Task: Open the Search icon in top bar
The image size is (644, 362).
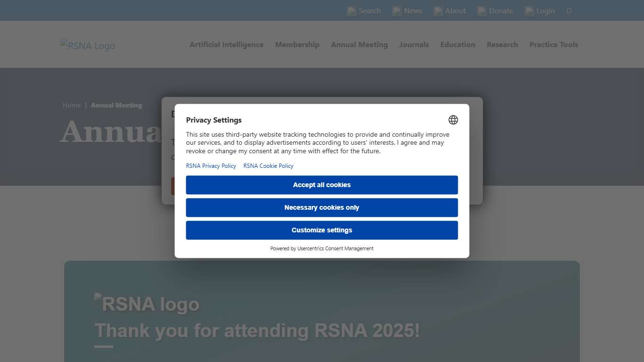Action: coord(364,10)
